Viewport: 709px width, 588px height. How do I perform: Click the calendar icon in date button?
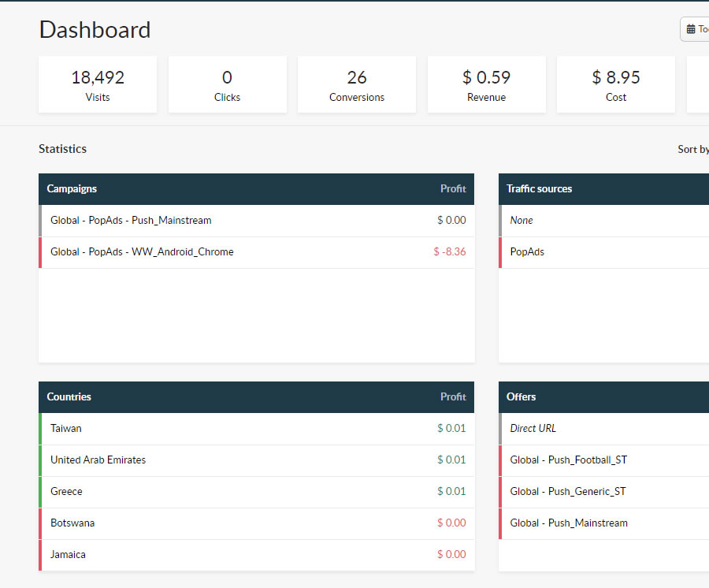pyautogui.click(x=691, y=29)
